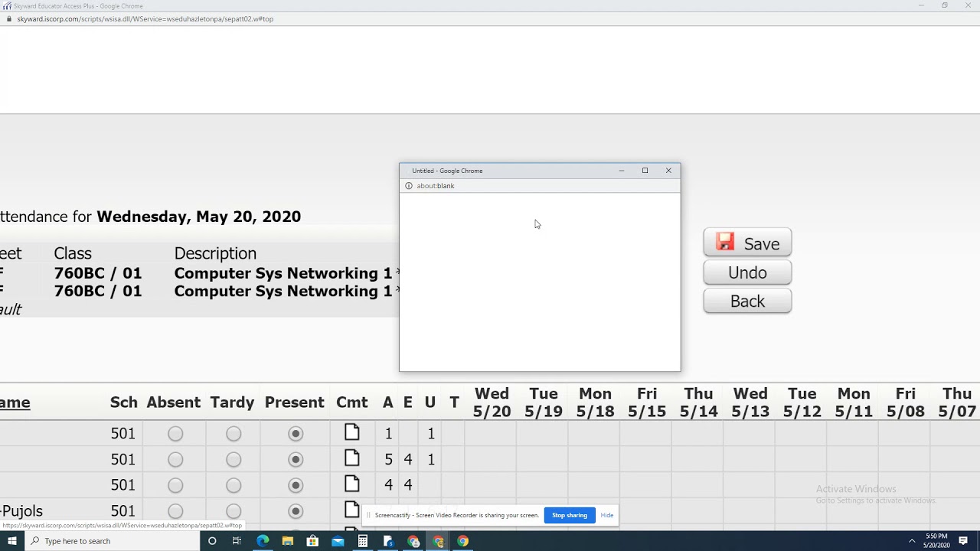Image resolution: width=980 pixels, height=551 pixels.
Task: Minimize the Untitled Chrome popup window
Action: (x=622, y=171)
